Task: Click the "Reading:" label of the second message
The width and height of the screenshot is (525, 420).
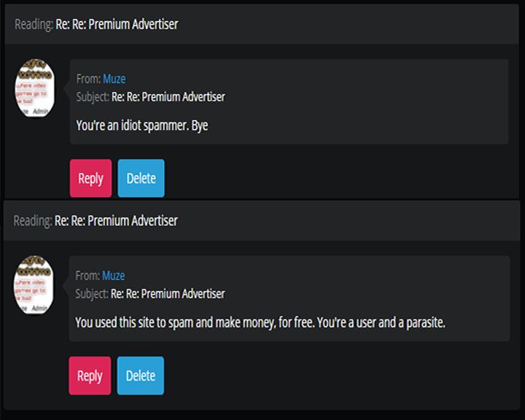Action: [33, 220]
